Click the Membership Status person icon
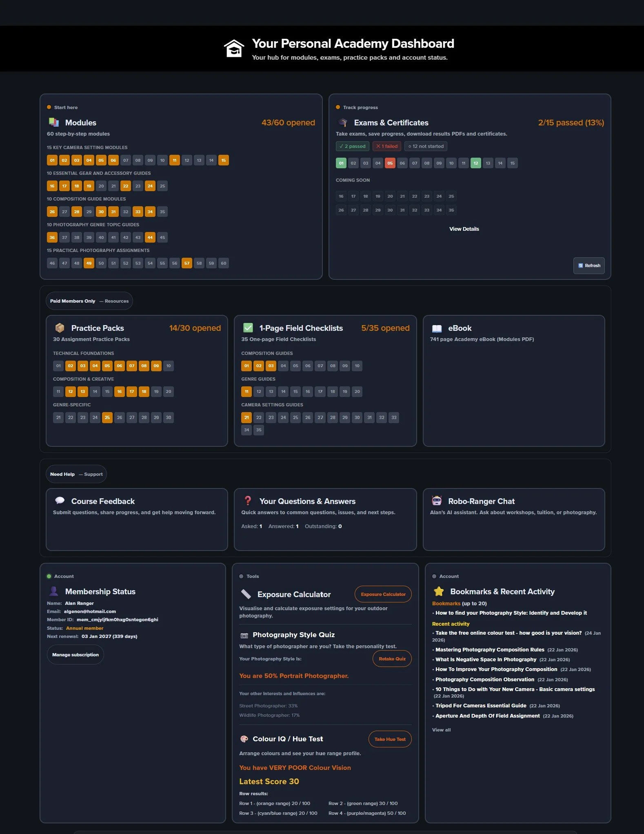Image resolution: width=644 pixels, height=834 pixels. point(53,591)
